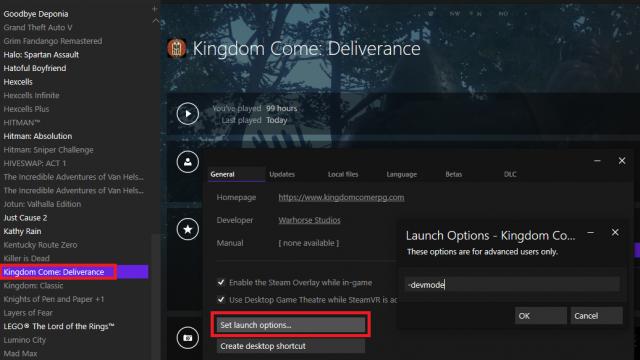
Task: Select Hexcells Infinite in library
Action: coord(31,95)
